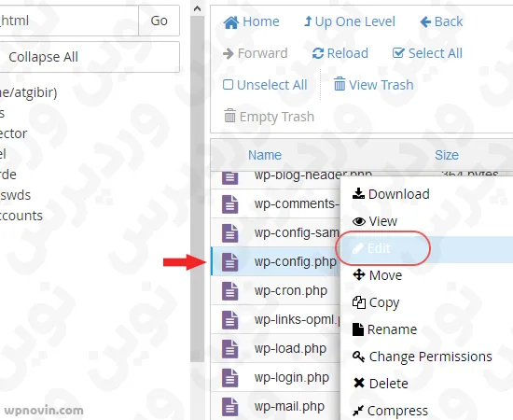Click the file icon of wp-cron.php
The image size is (513, 420).
click(x=230, y=290)
